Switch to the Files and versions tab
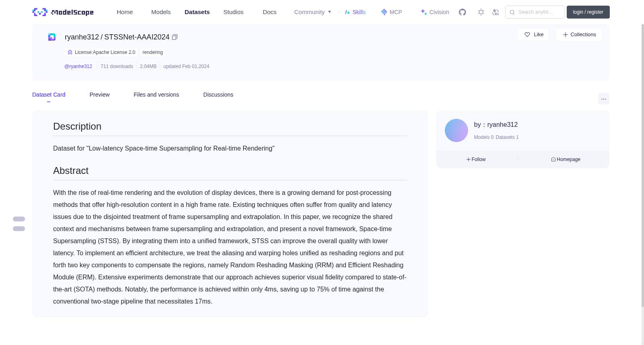 (x=156, y=95)
